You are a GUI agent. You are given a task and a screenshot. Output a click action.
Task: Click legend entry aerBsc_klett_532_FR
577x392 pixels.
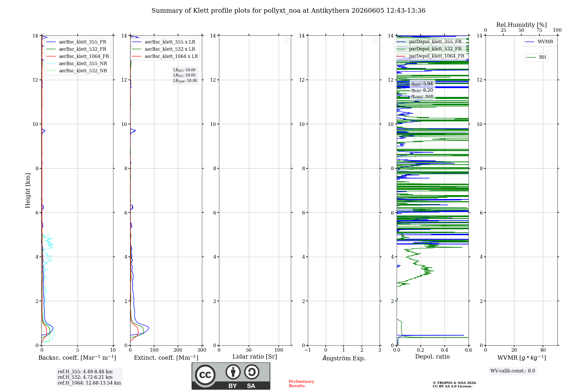pyautogui.click(x=76, y=49)
